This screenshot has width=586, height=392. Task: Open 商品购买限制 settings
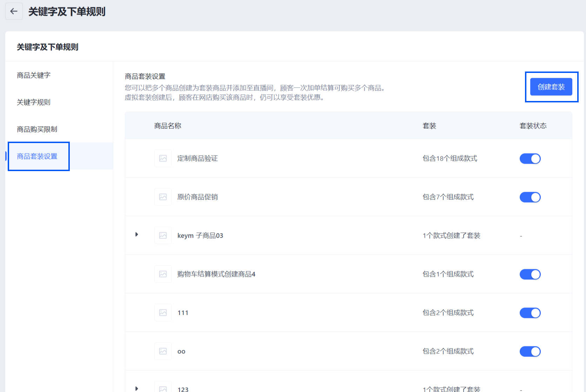[x=37, y=129]
